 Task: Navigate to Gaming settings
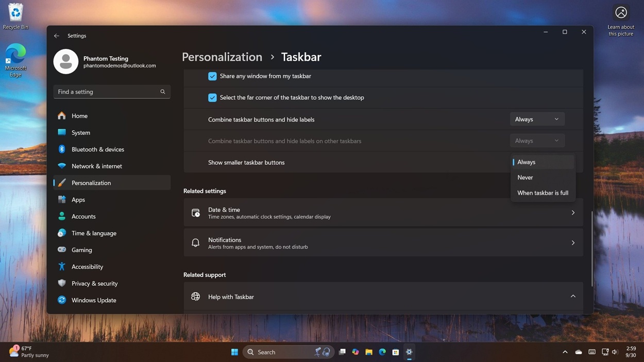coord(81,250)
